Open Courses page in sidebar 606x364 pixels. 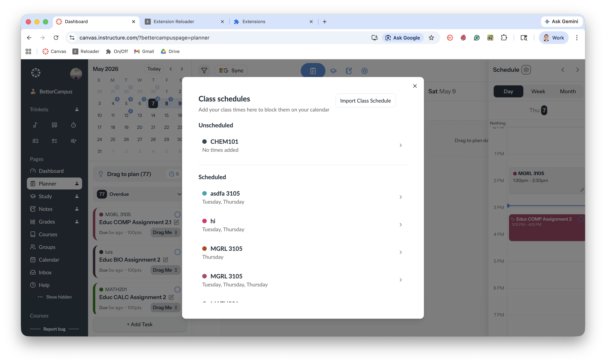point(54,234)
